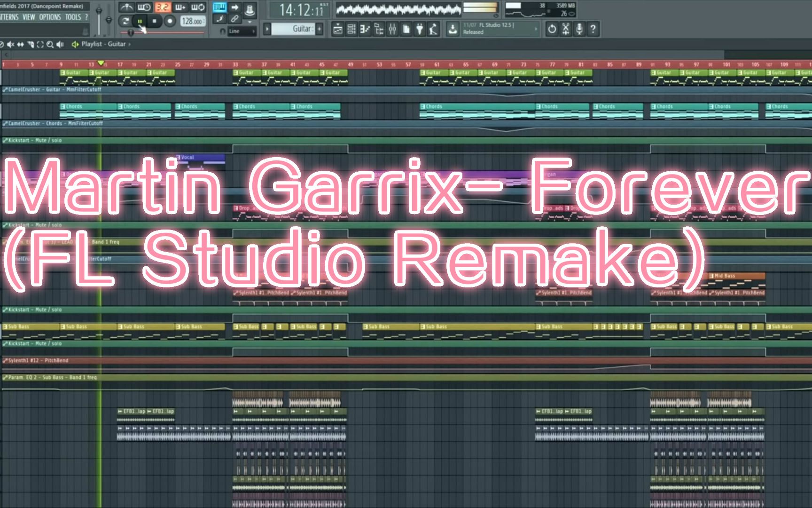Open the Mixer with the faders icon
Viewport: 812px width, 508px height.
pyautogui.click(x=392, y=29)
